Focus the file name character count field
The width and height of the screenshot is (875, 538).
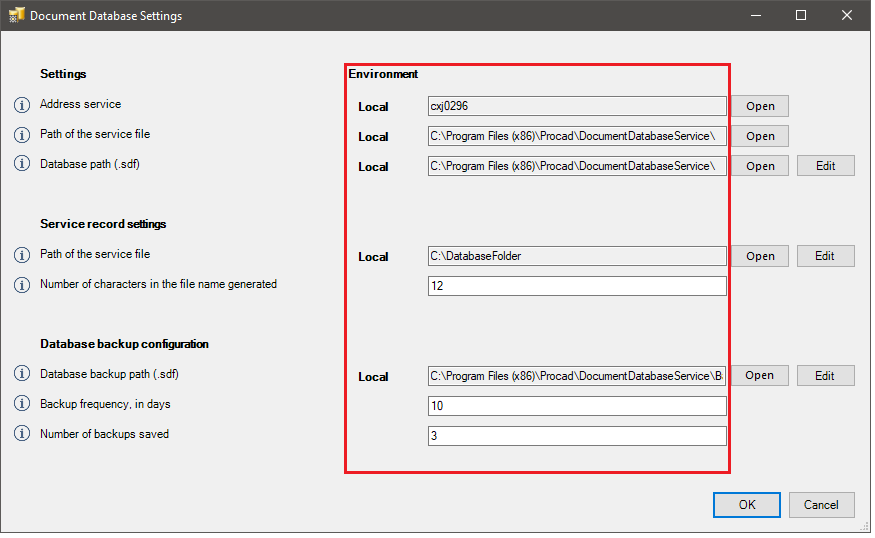click(x=576, y=286)
